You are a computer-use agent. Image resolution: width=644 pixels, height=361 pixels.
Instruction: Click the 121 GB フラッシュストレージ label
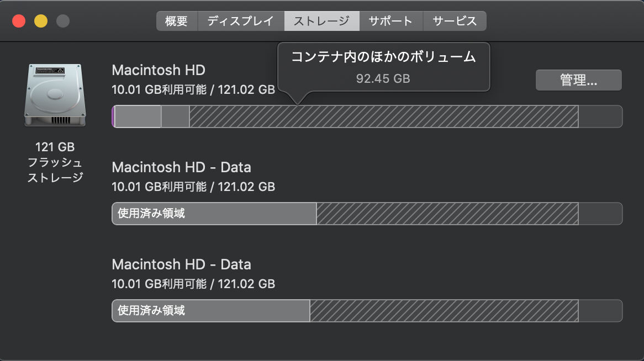tap(55, 162)
